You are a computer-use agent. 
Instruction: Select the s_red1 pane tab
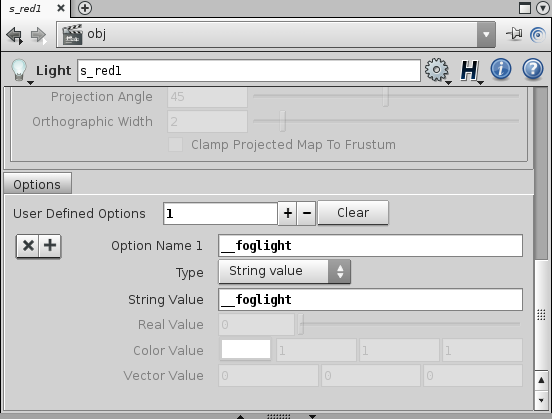point(25,9)
